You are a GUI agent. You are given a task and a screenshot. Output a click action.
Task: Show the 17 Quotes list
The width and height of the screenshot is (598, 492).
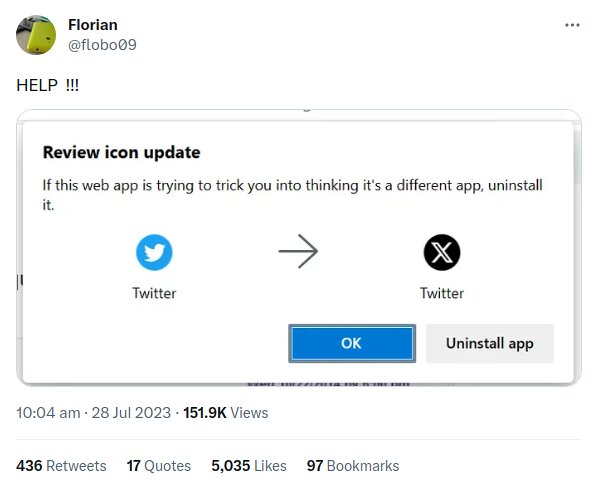[x=159, y=466]
